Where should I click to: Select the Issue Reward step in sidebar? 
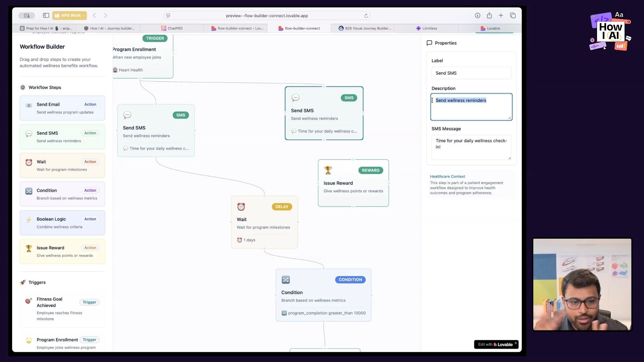tap(62, 251)
